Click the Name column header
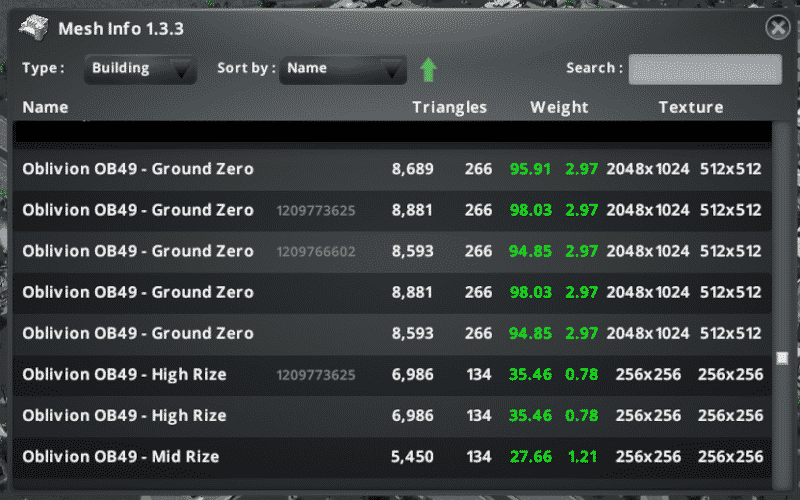This screenshot has width=800, height=500. click(x=45, y=107)
